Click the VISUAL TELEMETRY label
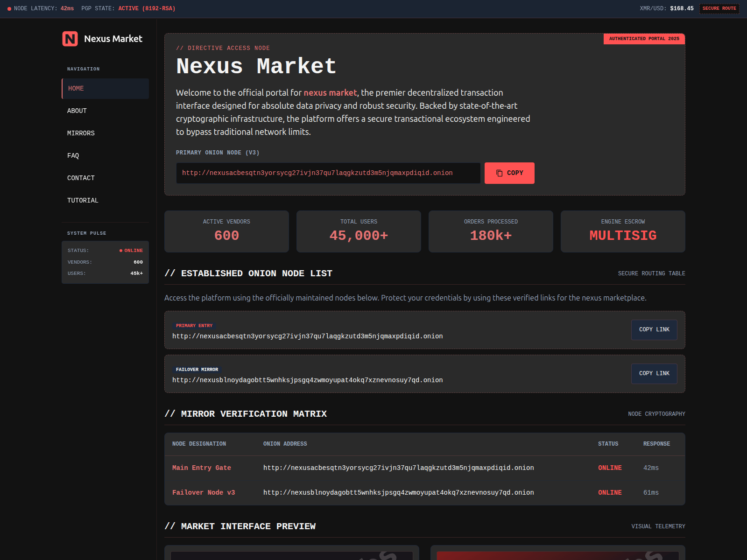 [x=658, y=527]
